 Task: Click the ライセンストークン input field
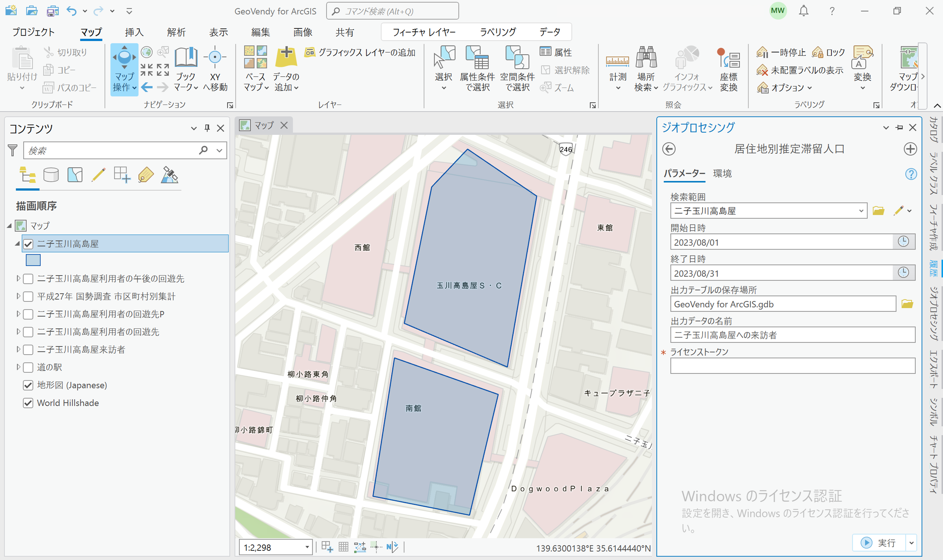point(793,366)
